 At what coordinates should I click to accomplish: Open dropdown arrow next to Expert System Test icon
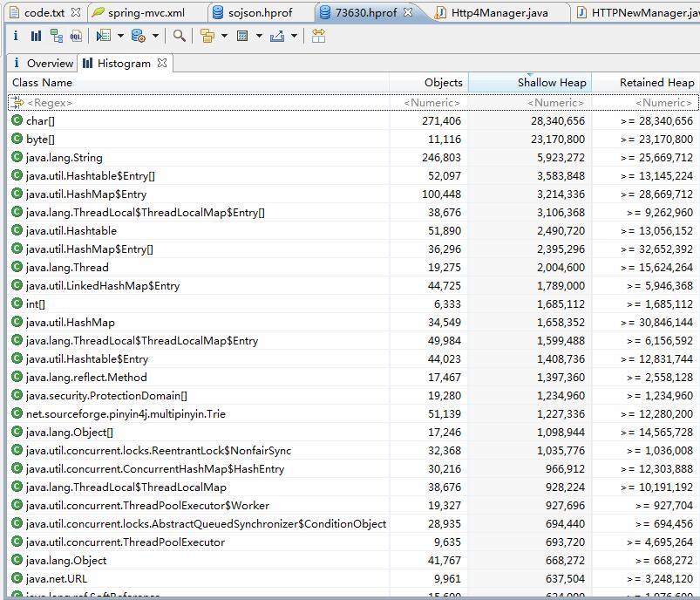coord(155,36)
